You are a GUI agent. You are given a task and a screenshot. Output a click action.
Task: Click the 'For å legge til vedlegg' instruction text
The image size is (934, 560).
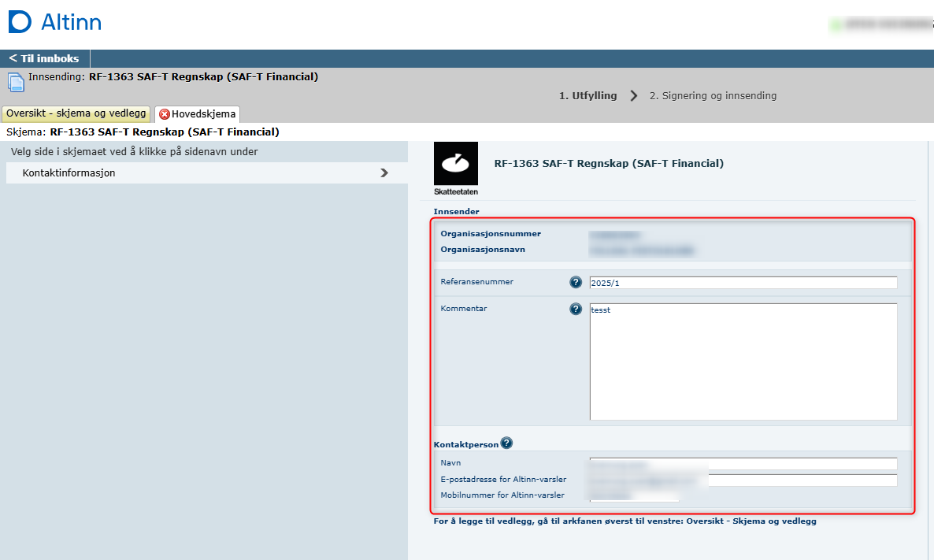click(625, 521)
